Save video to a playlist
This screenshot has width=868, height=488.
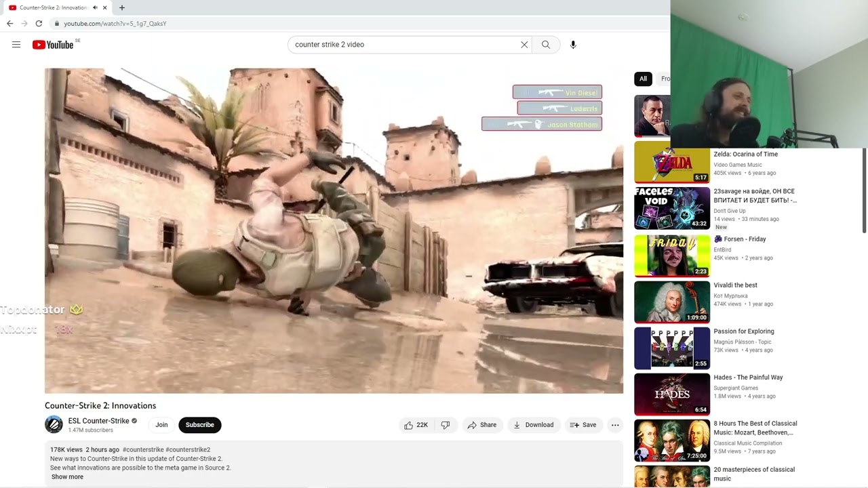click(583, 425)
